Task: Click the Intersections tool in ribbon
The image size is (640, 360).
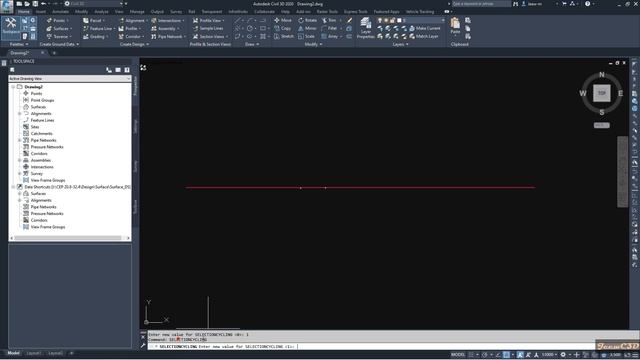Action: (167, 20)
